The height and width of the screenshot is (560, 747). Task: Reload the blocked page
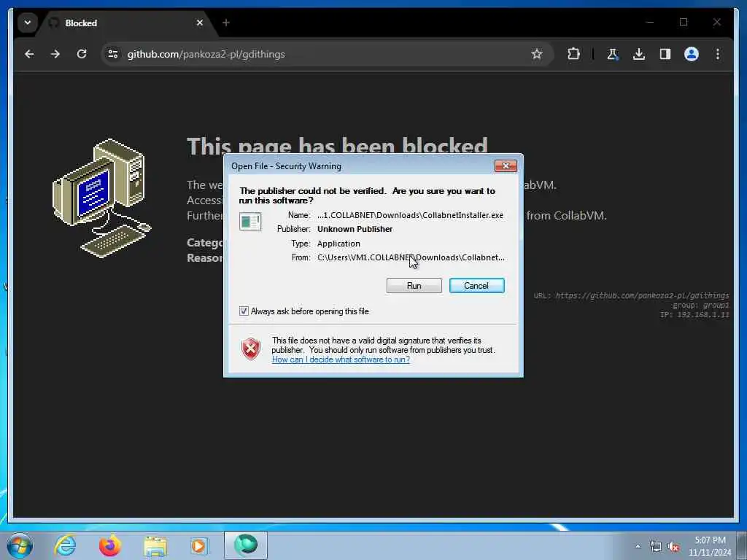(x=82, y=54)
